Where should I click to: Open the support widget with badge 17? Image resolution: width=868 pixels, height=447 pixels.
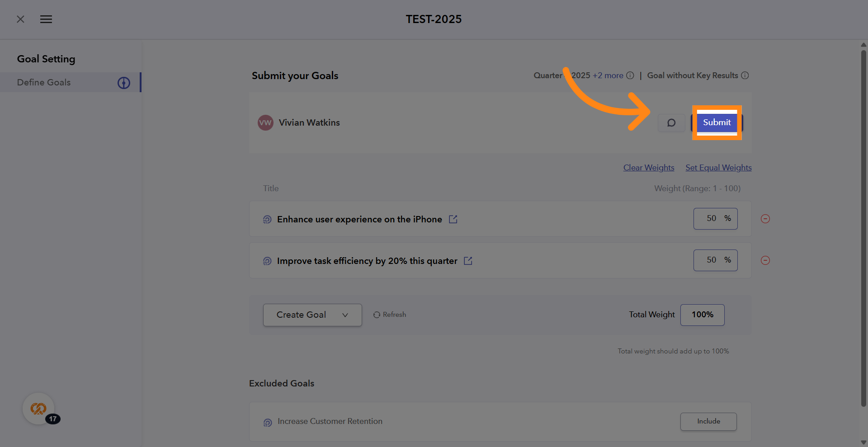coord(39,409)
